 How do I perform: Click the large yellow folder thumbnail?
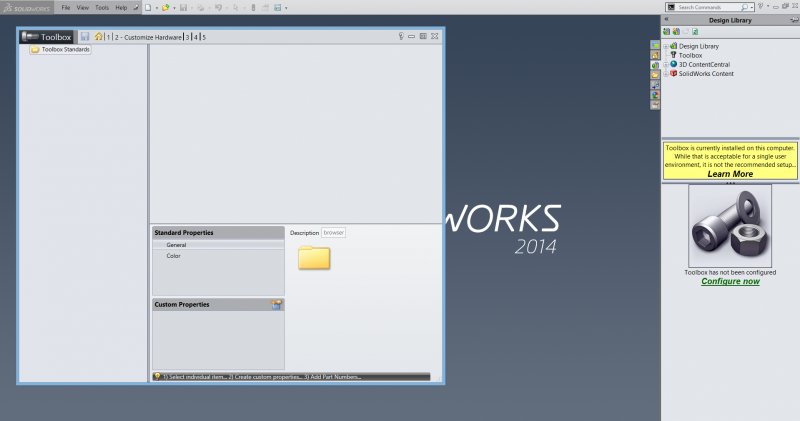314,258
